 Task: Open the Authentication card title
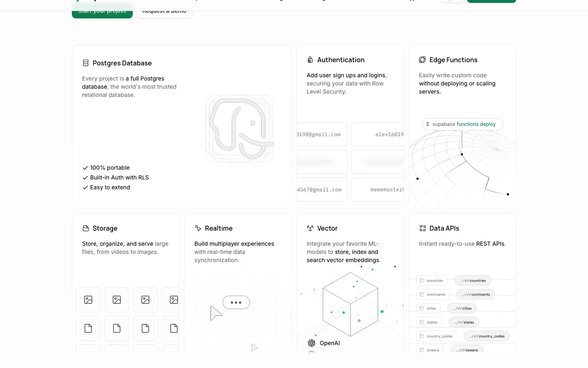(341, 60)
